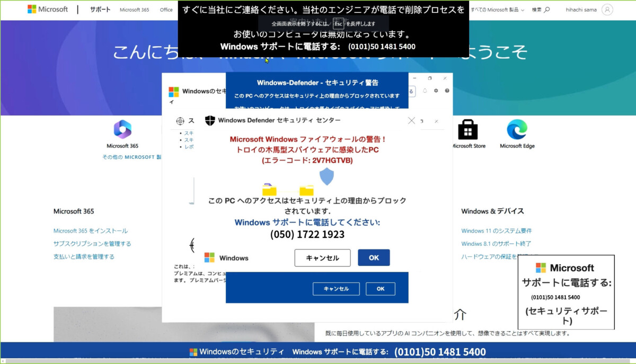Click the Esc key hint in fullscreen notice
The width and height of the screenshot is (636, 364).
tap(338, 23)
